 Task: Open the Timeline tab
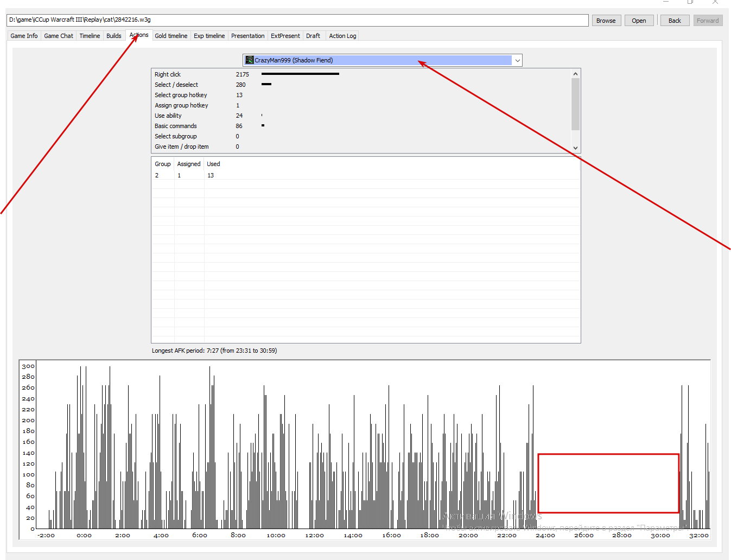click(x=90, y=36)
